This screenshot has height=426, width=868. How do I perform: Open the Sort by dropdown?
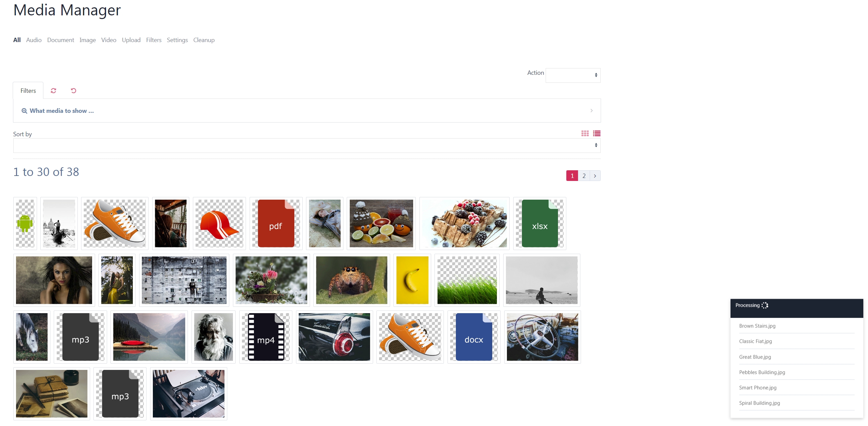tap(307, 145)
